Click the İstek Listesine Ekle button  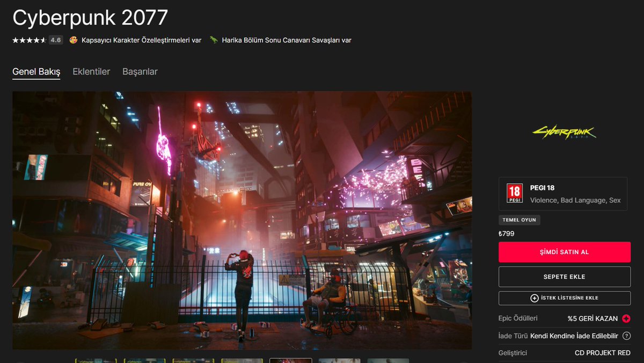click(x=564, y=298)
